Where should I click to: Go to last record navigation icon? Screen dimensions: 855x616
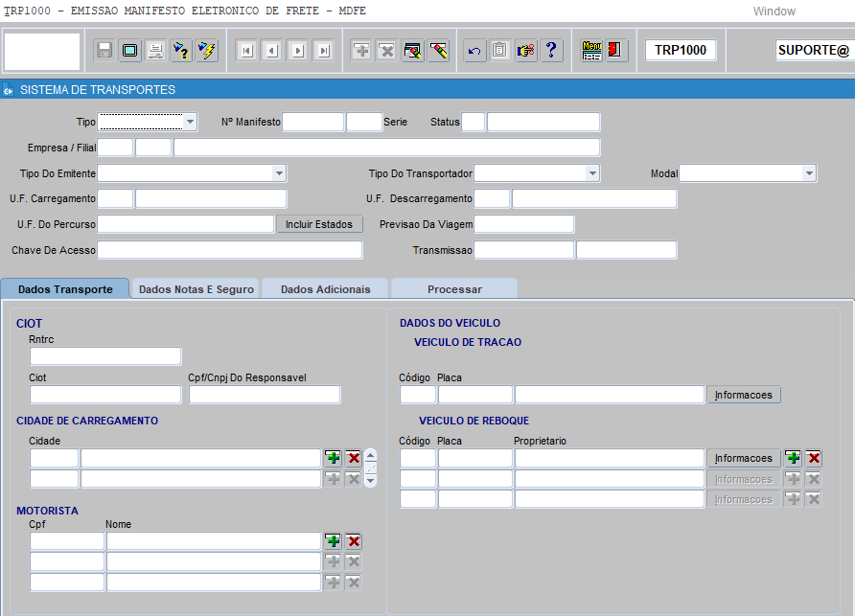(x=324, y=51)
